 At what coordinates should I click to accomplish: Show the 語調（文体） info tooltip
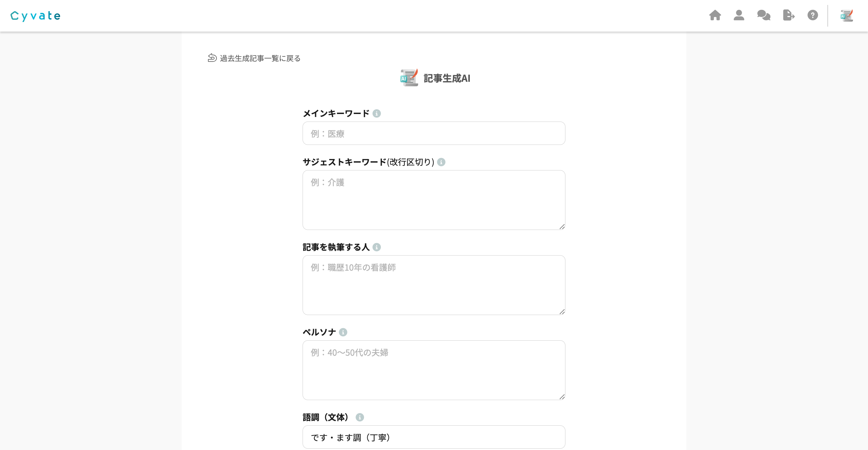359,417
